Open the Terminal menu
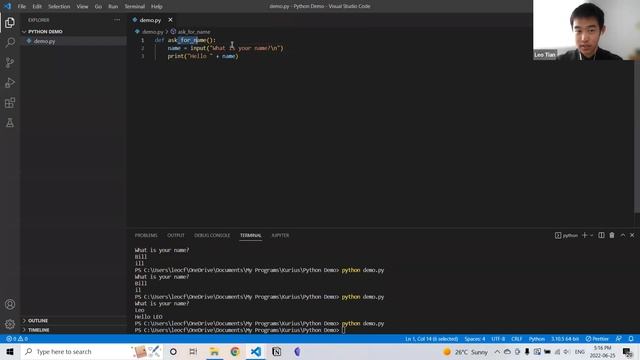Image resolution: width=640 pixels, height=360 pixels. (135, 6)
